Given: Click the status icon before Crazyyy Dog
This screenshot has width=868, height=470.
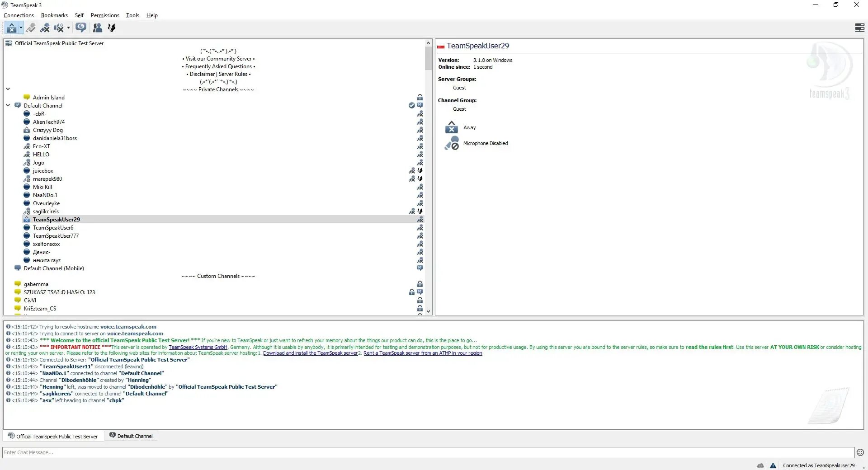Looking at the screenshot, I should click(27, 130).
